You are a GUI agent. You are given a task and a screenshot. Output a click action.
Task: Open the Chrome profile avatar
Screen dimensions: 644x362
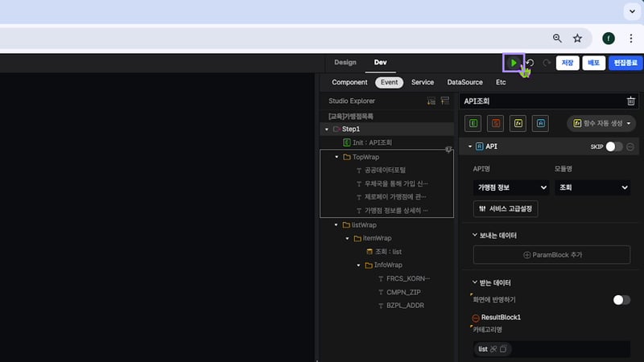pos(609,38)
